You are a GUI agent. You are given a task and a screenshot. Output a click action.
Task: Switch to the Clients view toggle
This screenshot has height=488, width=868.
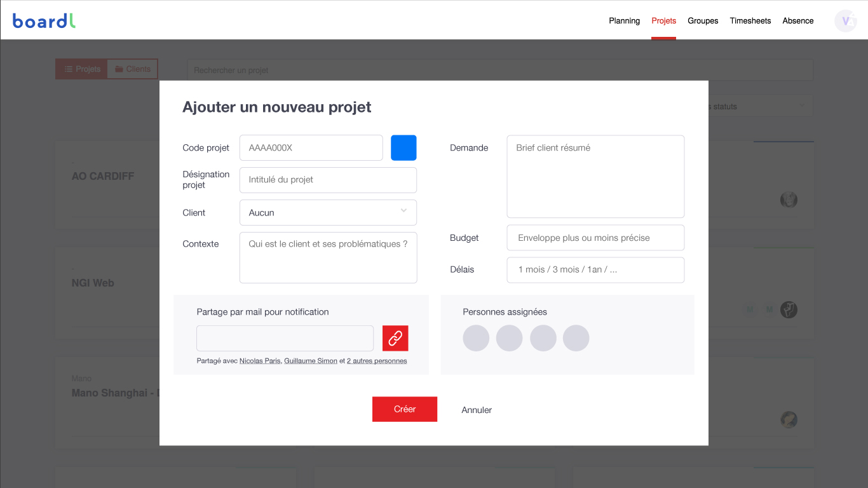(x=133, y=69)
